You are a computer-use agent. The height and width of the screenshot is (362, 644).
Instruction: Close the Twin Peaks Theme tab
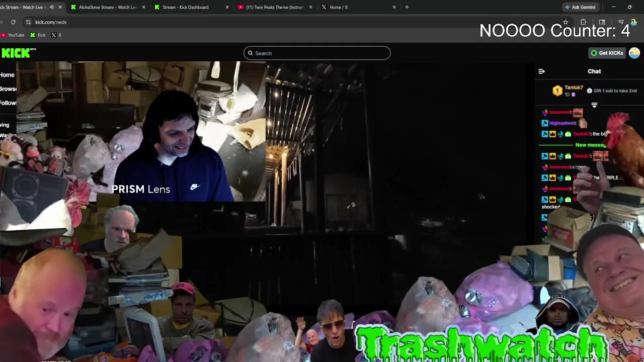tap(310, 7)
